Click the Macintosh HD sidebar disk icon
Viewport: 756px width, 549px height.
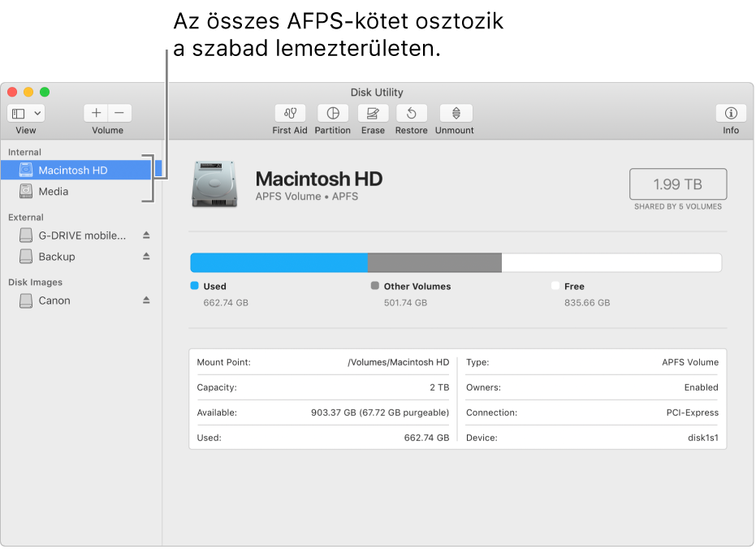[26, 170]
